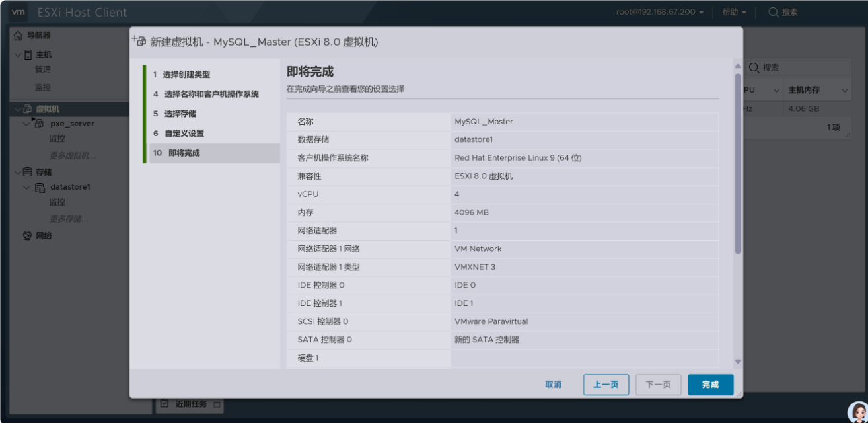868x423 pixels.
Task: Click the Red Hat Enterprise Linux 9 value
Action: (x=518, y=158)
